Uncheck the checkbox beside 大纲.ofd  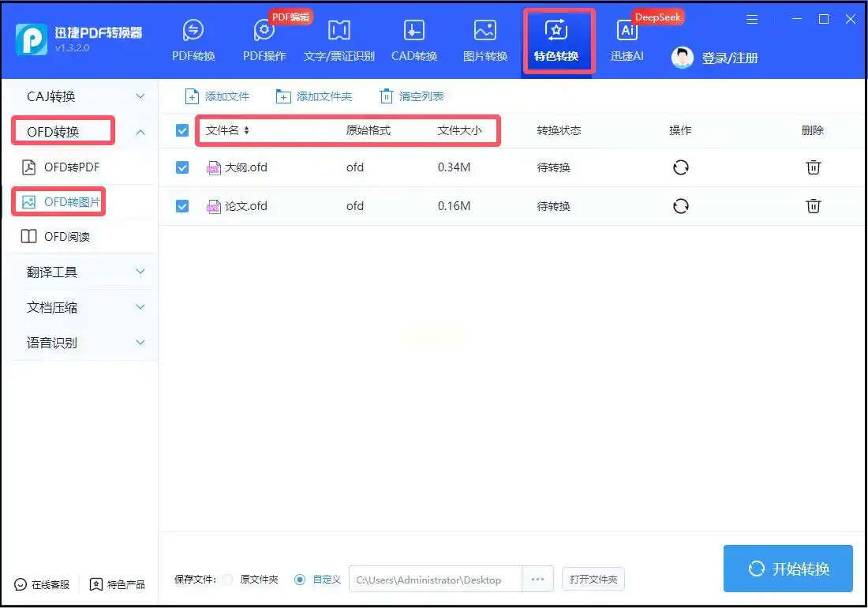[182, 167]
